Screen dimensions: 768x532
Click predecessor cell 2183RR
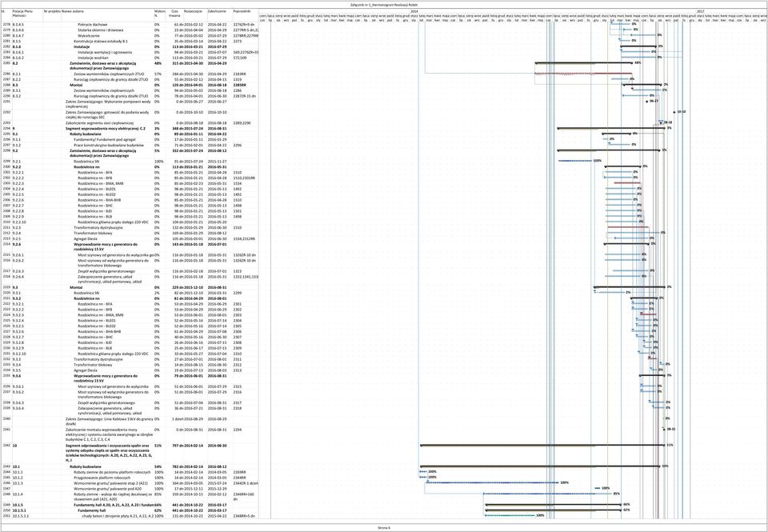point(240,74)
